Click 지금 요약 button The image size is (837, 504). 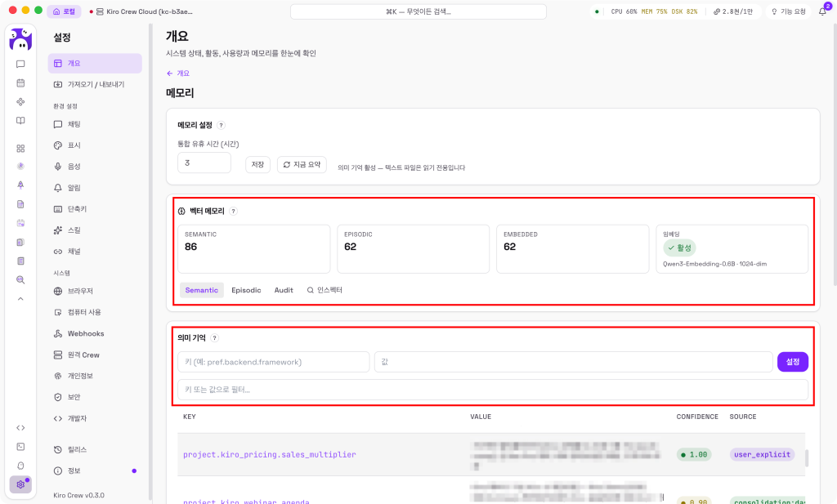302,164
